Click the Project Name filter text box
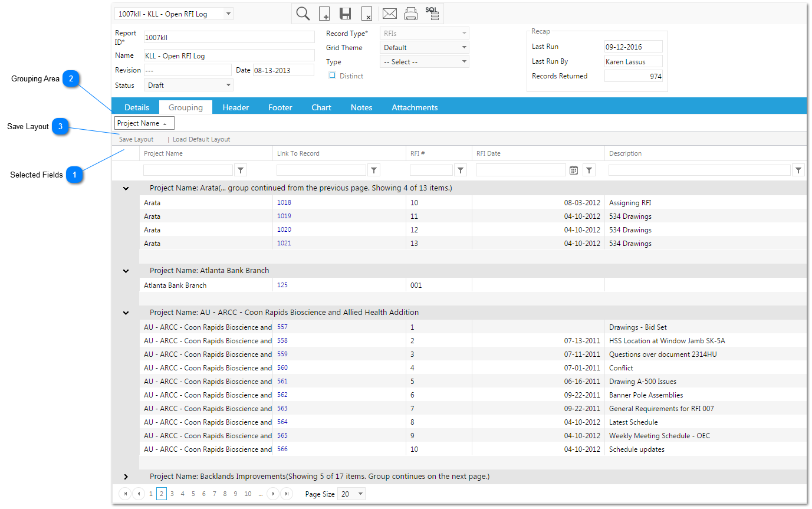The width and height of the screenshot is (812, 509). (189, 170)
